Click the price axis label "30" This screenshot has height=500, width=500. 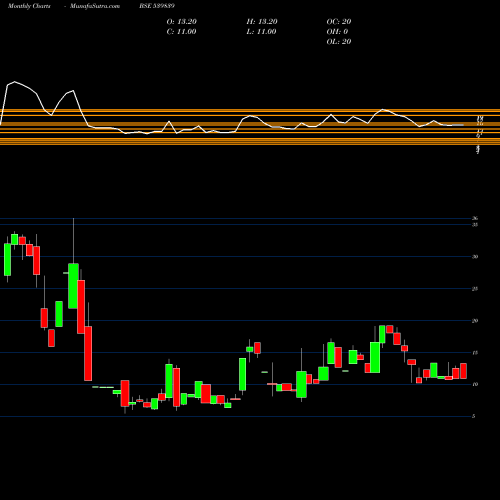coord(475,257)
